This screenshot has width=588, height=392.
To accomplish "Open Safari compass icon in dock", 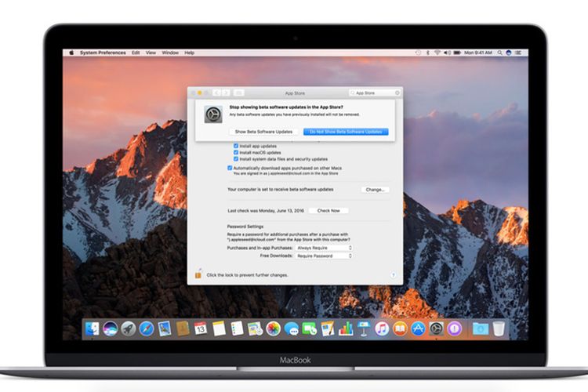I will (147, 329).
